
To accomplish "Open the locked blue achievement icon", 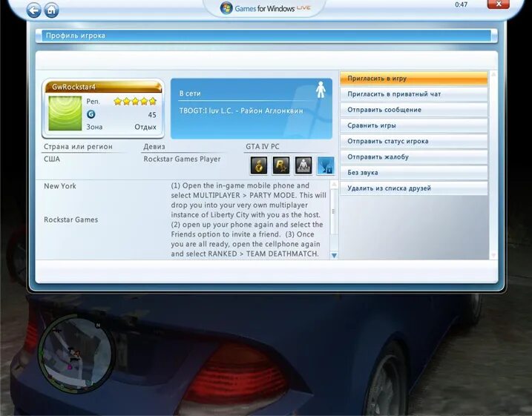I will coord(326,165).
